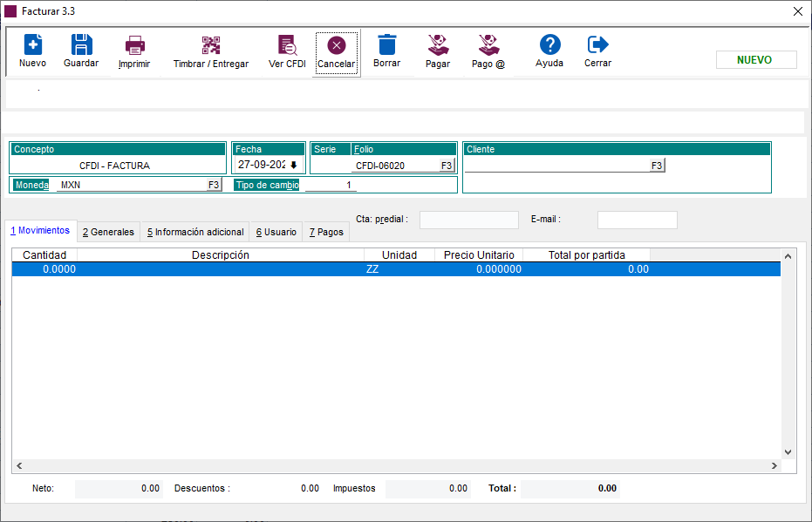This screenshot has height=522, width=812.
Task: Switch to 6 Usuario tab
Action: (276, 233)
